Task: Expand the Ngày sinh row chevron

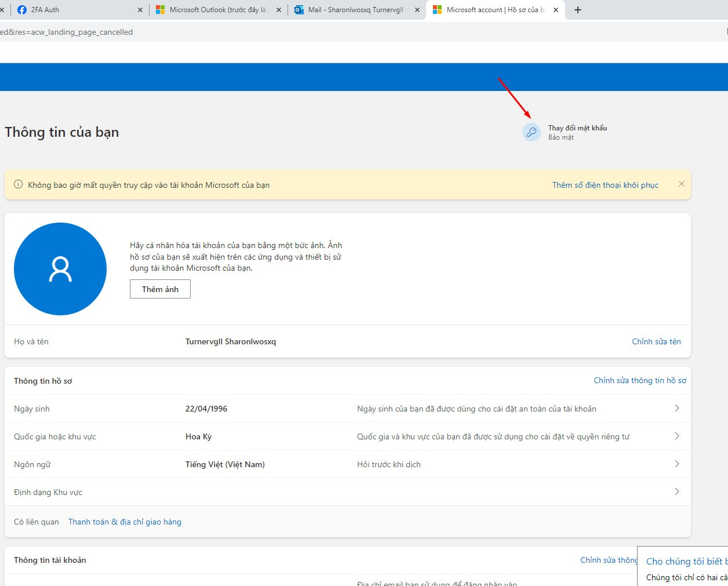Action: pyautogui.click(x=676, y=408)
